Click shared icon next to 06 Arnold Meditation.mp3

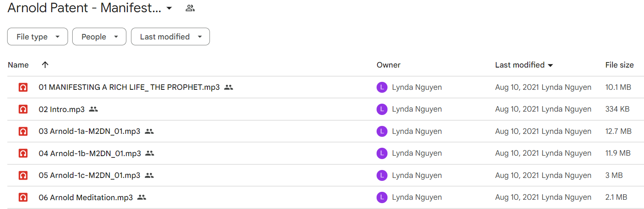point(141,197)
